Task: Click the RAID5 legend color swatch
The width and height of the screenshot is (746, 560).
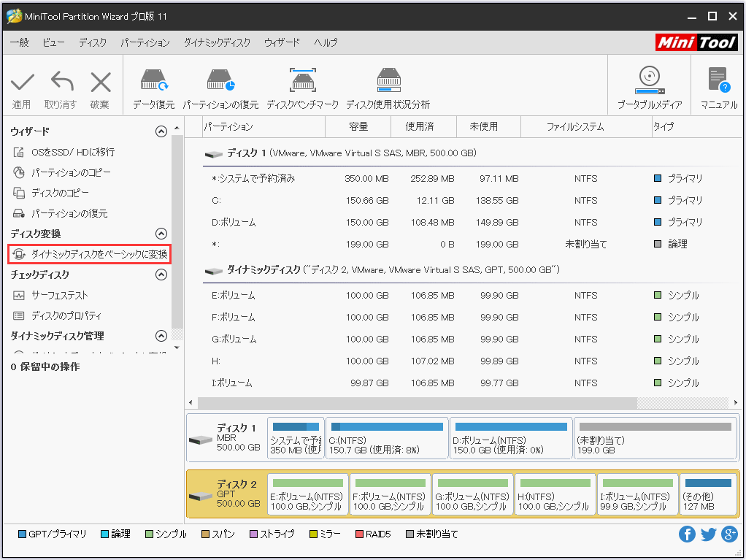Action: click(x=359, y=534)
